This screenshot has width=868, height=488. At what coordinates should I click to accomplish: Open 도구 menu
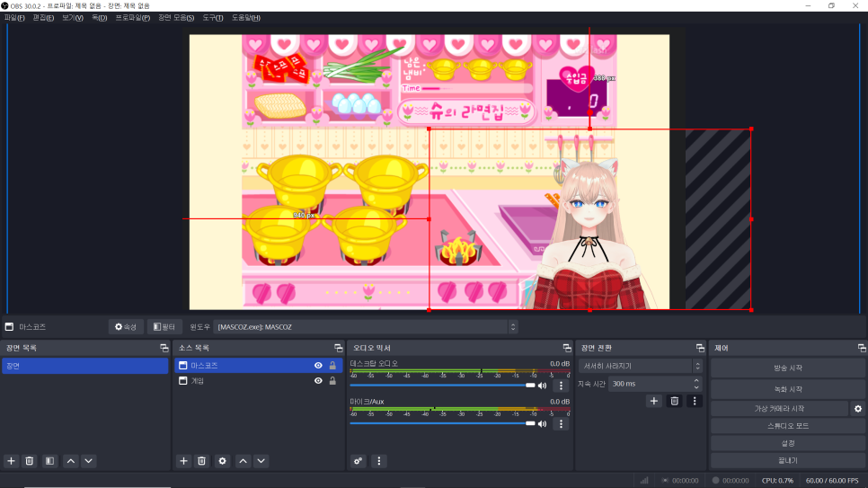(213, 18)
